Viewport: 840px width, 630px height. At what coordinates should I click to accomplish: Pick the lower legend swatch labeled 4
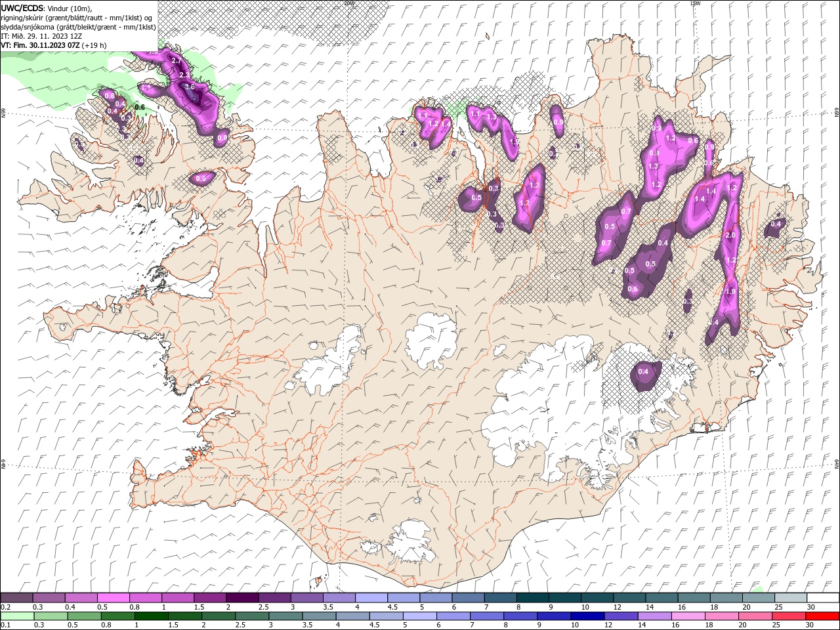pos(353,616)
